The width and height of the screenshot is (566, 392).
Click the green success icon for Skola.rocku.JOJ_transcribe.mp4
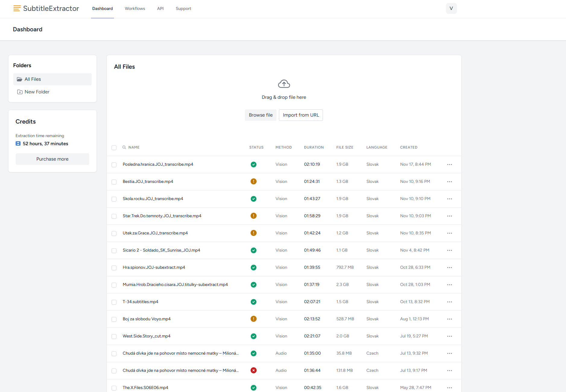[254, 199]
